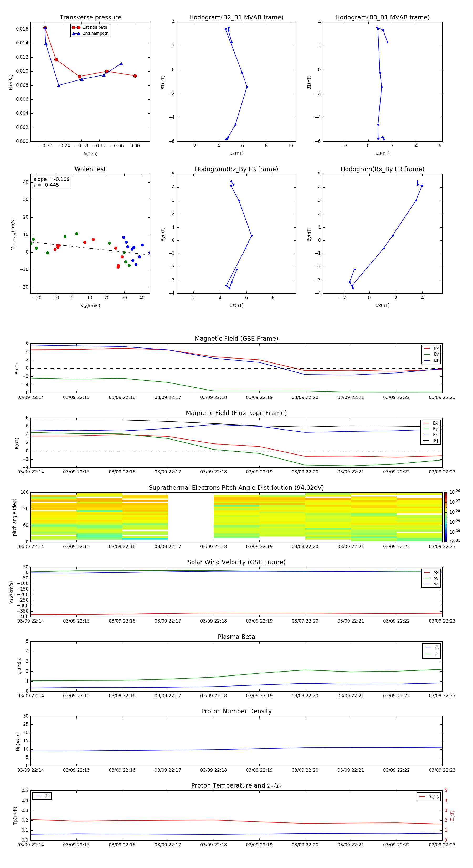Click the 10^-26 colorbar tick label
The height and width of the screenshot is (868, 473).
[x=455, y=492]
